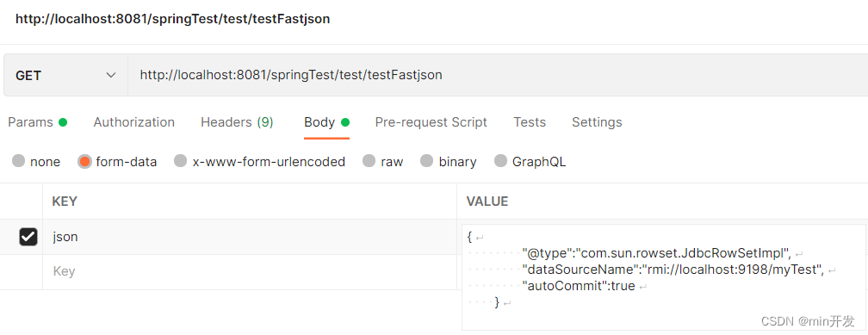Select the raw body option

coord(369,161)
